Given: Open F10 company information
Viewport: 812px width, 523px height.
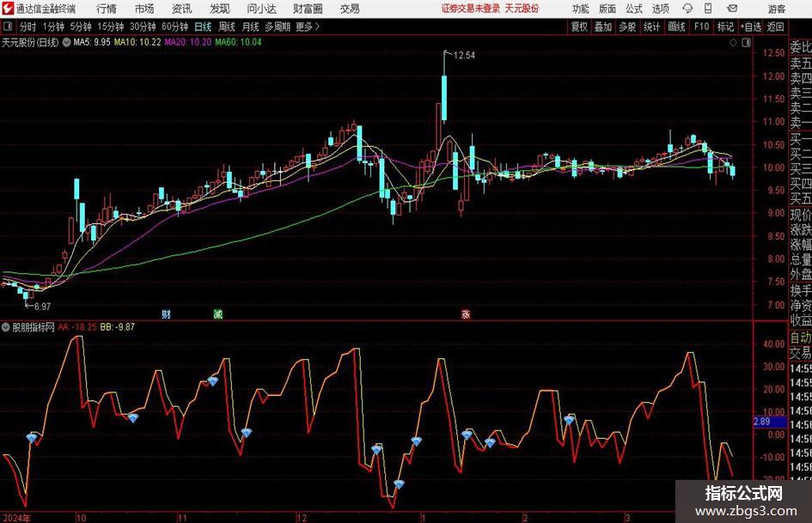Looking at the screenshot, I should [701, 27].
